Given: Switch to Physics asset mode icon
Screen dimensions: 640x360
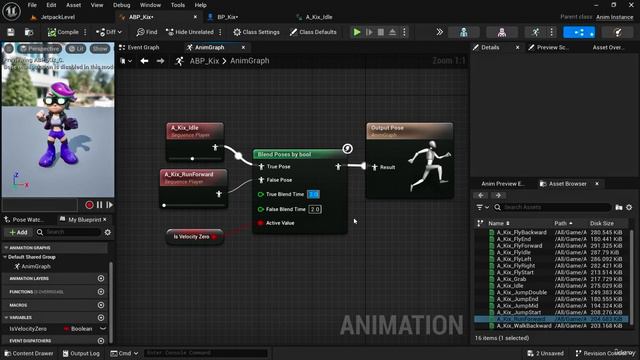Looking at the screenshot, I should click(618, 32).
